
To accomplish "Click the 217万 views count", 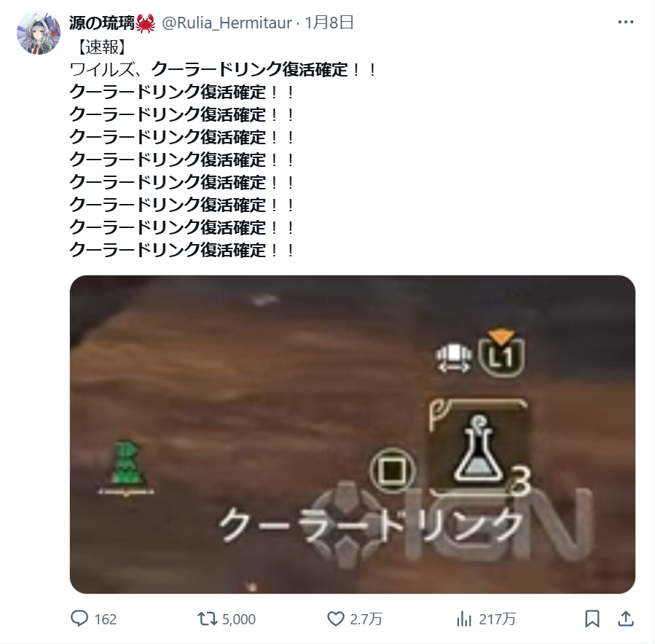I will [x=497, y=619].
